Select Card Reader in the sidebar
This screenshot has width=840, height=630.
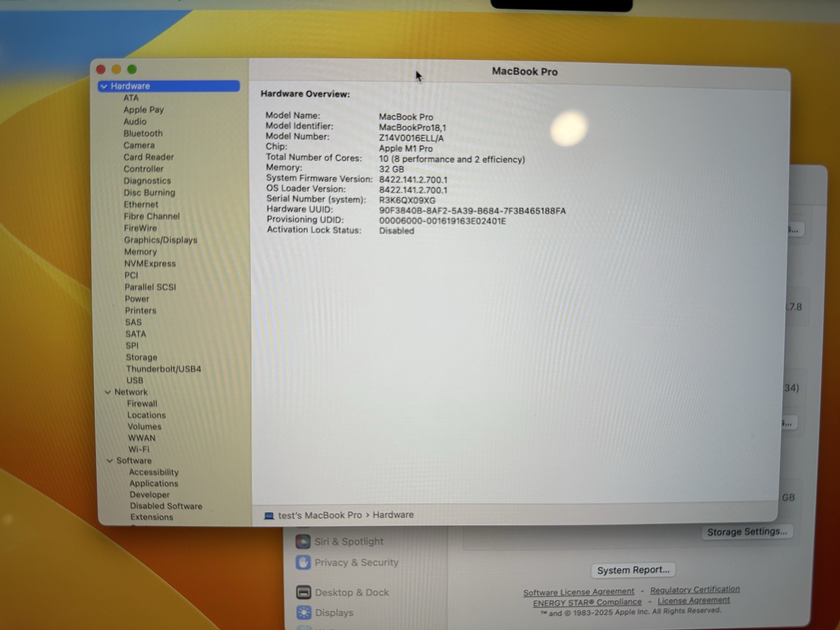point(149,157)
